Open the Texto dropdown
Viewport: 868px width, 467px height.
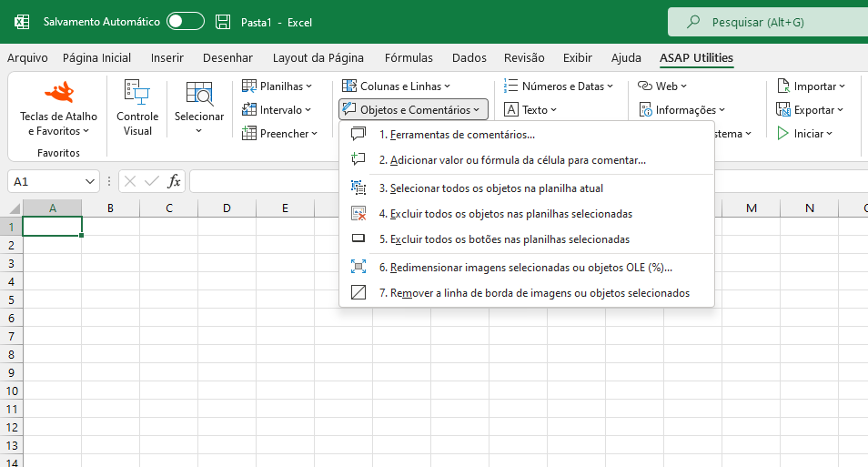pos(530,109)
